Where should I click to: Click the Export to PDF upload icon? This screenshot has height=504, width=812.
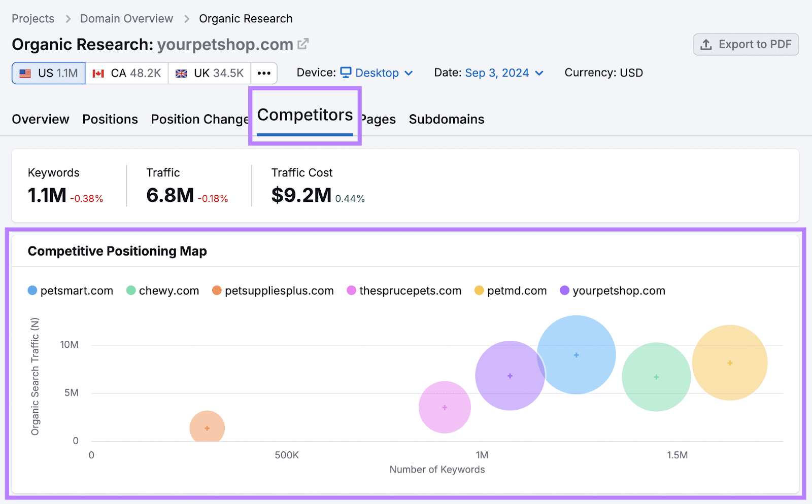(706, 45)
